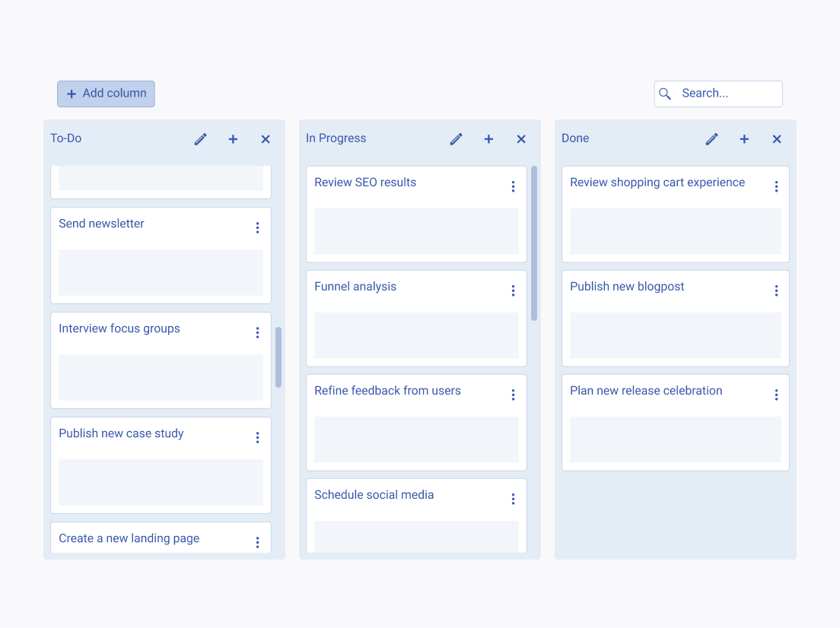The width and height of the screenshot is (840, 628).
Task: Click the magnifier search icon
Action: (x=665, y=94)
